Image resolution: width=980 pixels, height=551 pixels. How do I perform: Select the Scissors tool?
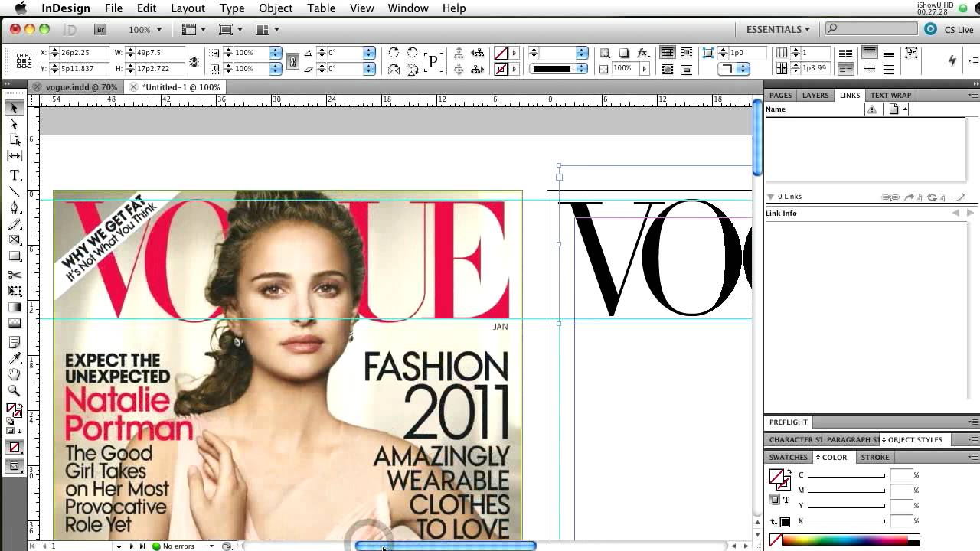click(14, 275)
